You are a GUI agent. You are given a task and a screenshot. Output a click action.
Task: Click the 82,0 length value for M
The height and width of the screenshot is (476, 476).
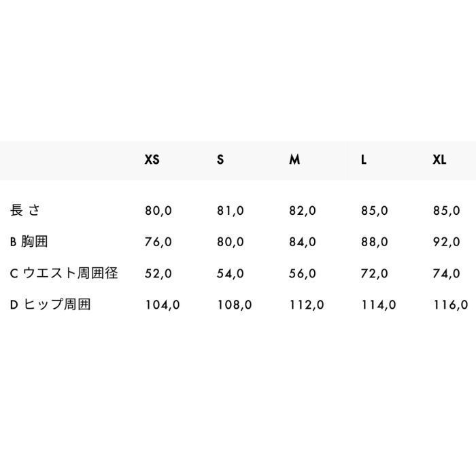click(x=303, y=211)
